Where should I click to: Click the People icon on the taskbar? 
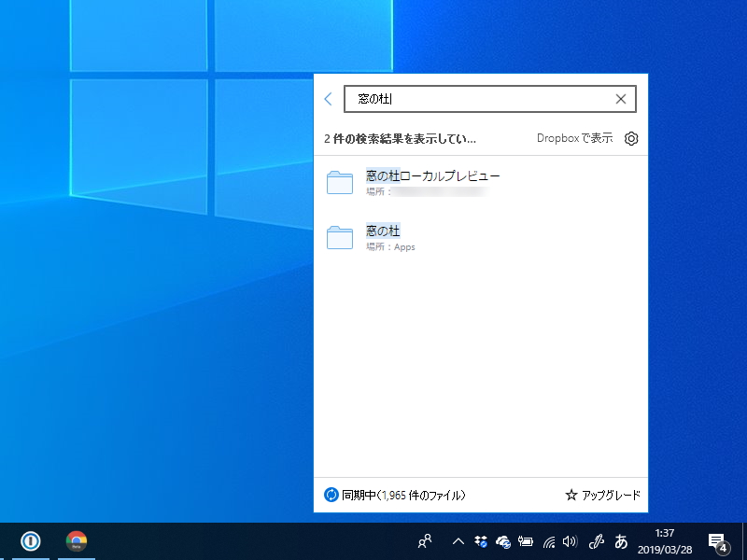click(424, 541)
